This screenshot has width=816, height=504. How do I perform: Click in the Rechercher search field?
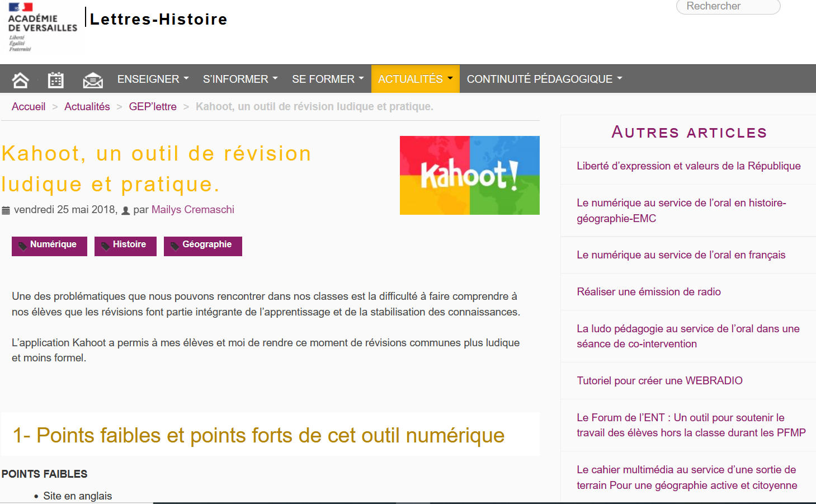click(728, 6)
